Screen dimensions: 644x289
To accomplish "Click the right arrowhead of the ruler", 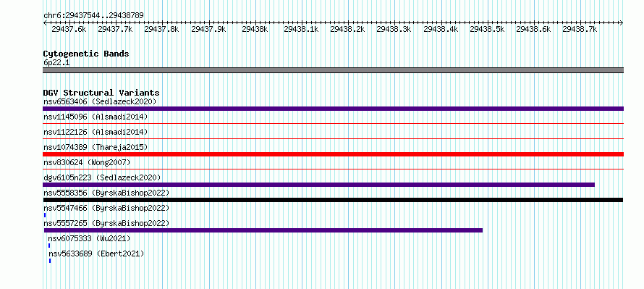I will [x=622, y=23].
